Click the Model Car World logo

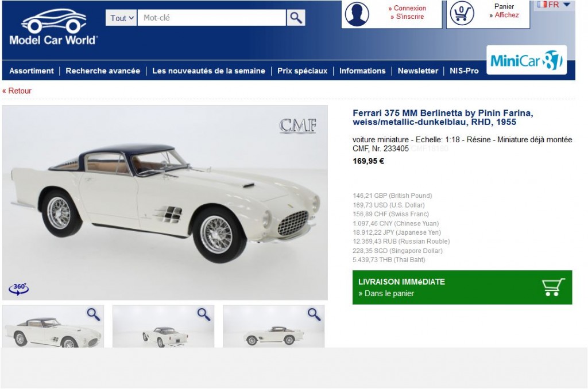click(x=53, y=27)
